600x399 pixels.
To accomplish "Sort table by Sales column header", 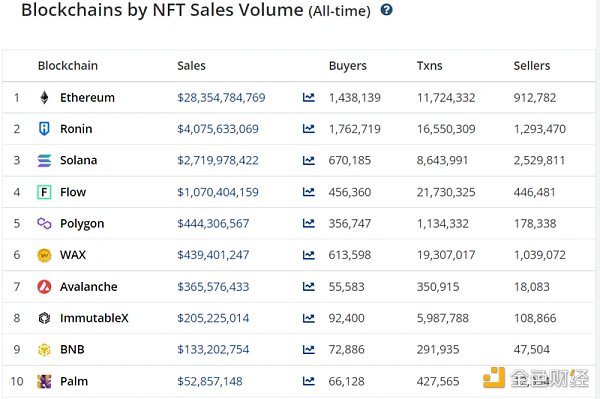I will tap(191, 66).
